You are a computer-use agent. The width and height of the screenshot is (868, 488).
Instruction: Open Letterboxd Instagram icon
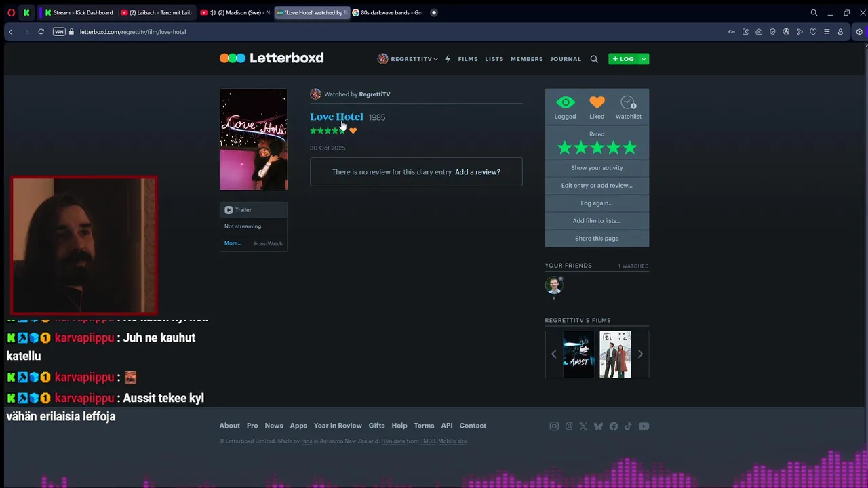coord(554,426)
